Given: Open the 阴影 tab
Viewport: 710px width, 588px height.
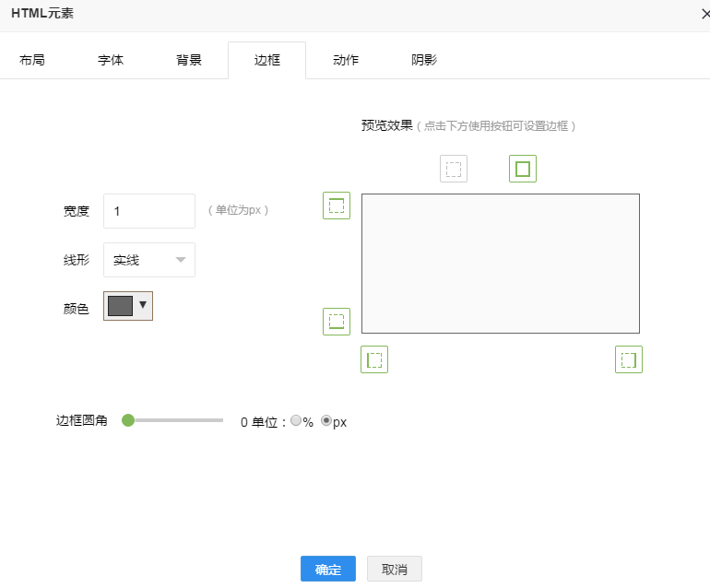Looking at the screenshot, I should pyautogui.click(x=424, y=60).
